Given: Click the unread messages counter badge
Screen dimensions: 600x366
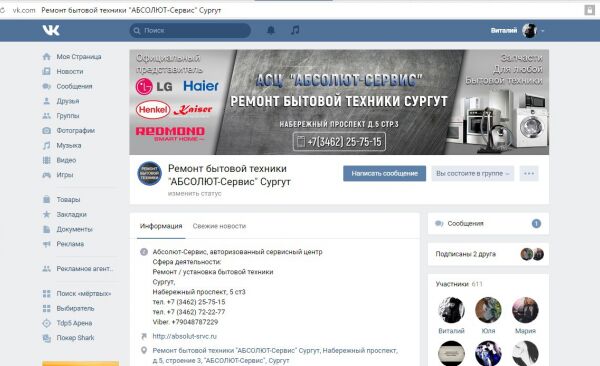Looking at the screenshot, I should (536, 224).
